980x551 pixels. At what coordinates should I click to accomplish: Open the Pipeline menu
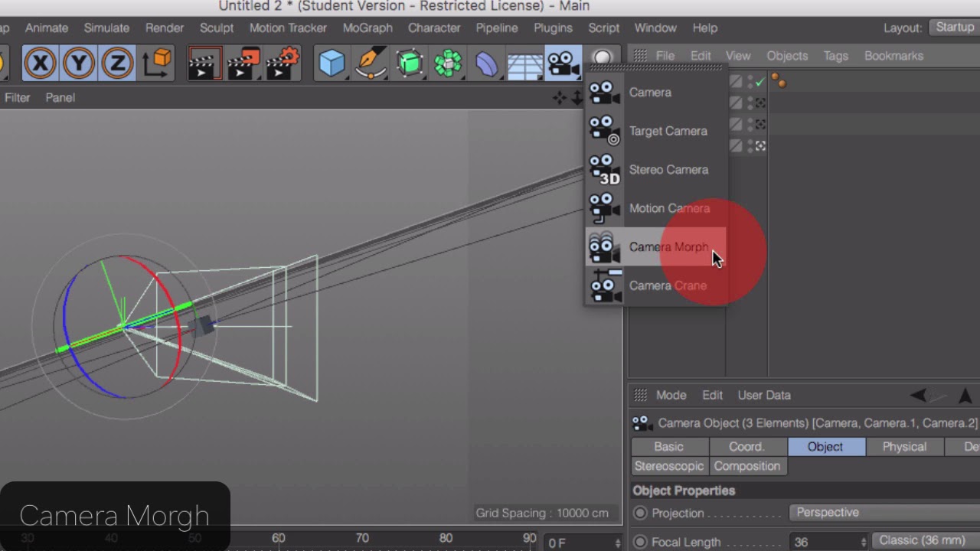(x=497, y=28)
